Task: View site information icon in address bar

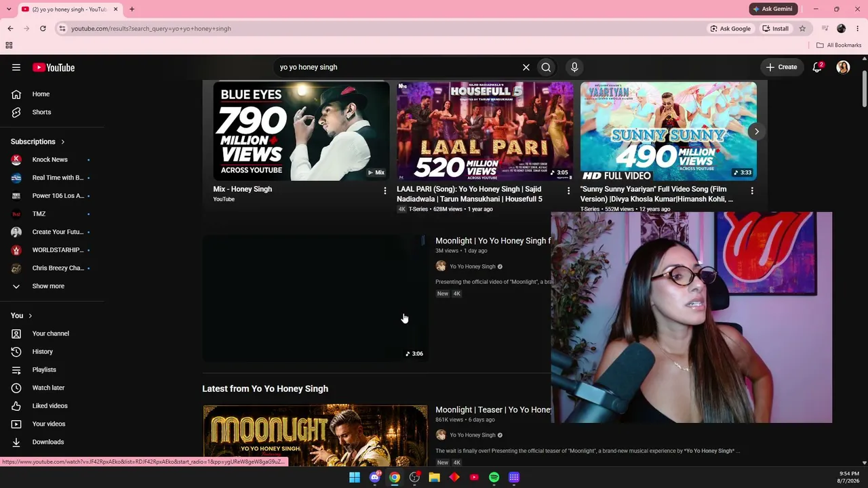Action: click(x=62, y=28)
